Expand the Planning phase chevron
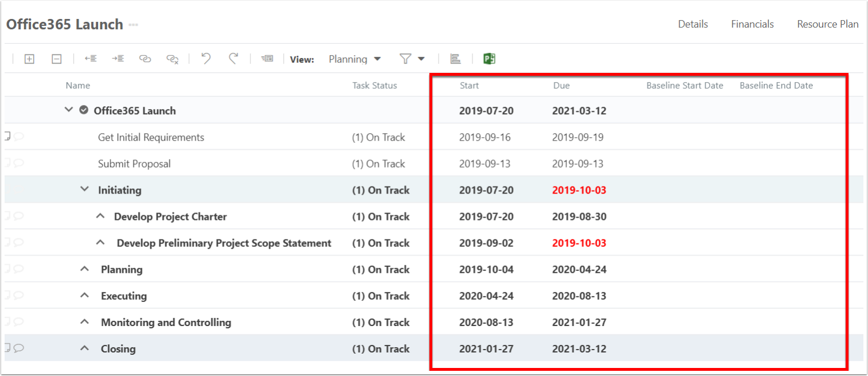 85,269
